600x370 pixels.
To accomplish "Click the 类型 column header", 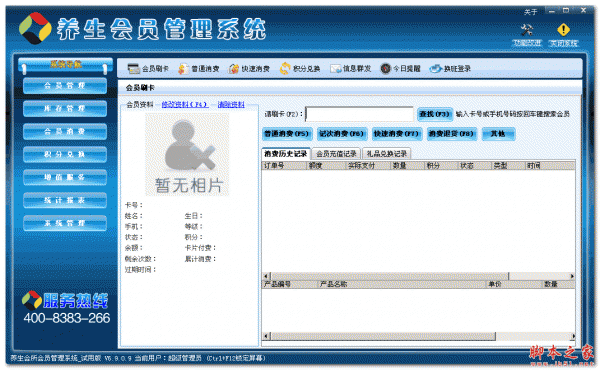I will [508, 166].
